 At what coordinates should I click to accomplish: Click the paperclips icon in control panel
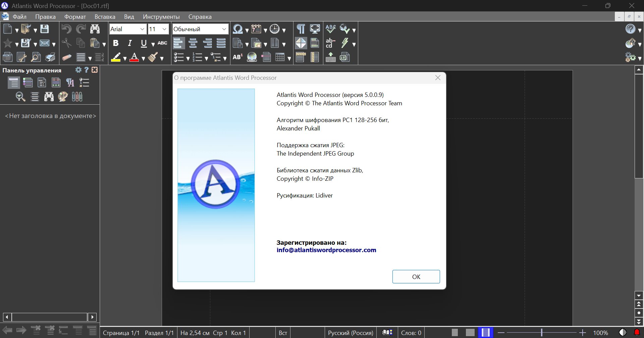pos(77,97)
